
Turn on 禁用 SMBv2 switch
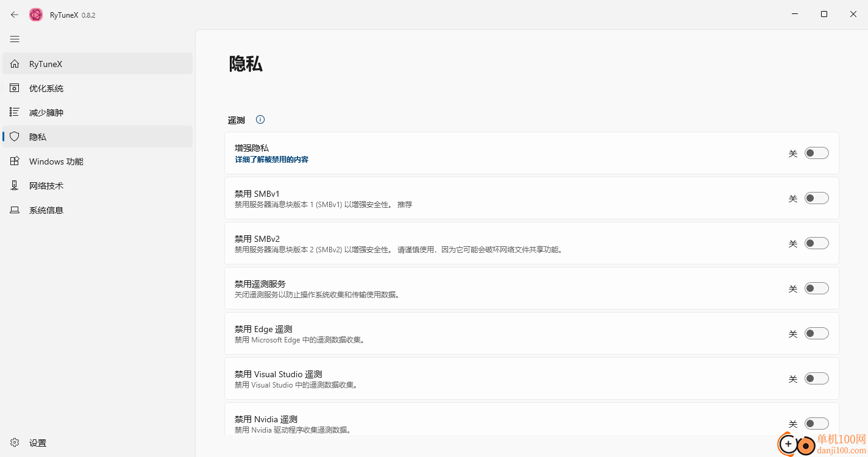816,243
